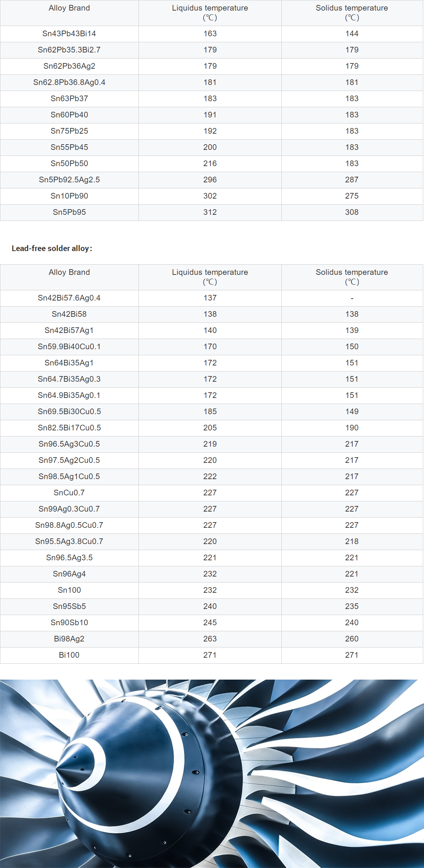Screen dimensions: 424x868
Task: Click the dash in Sn42Bi57.6Ag0.4 solidus cell
Action: click(x=352, y=298)
